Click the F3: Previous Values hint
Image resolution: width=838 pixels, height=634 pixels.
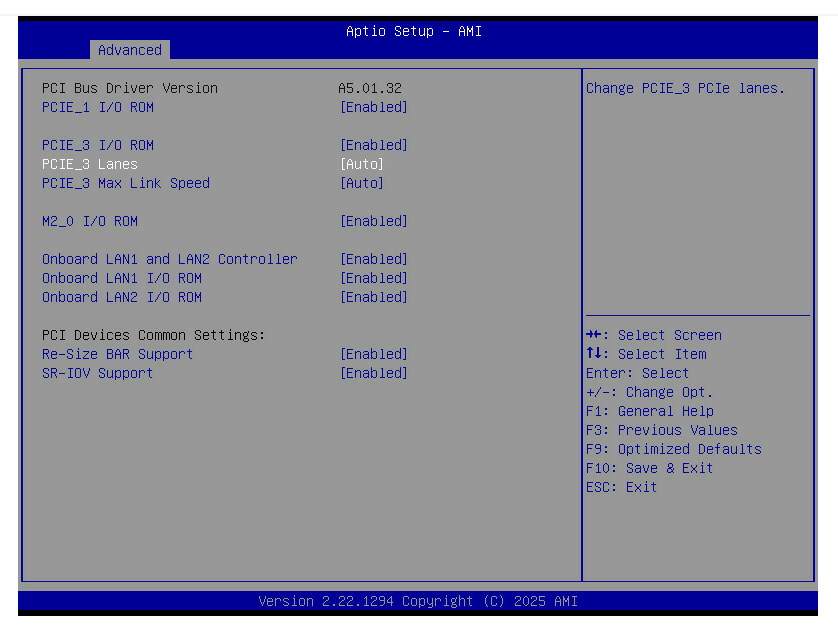[x=661, y=430]
